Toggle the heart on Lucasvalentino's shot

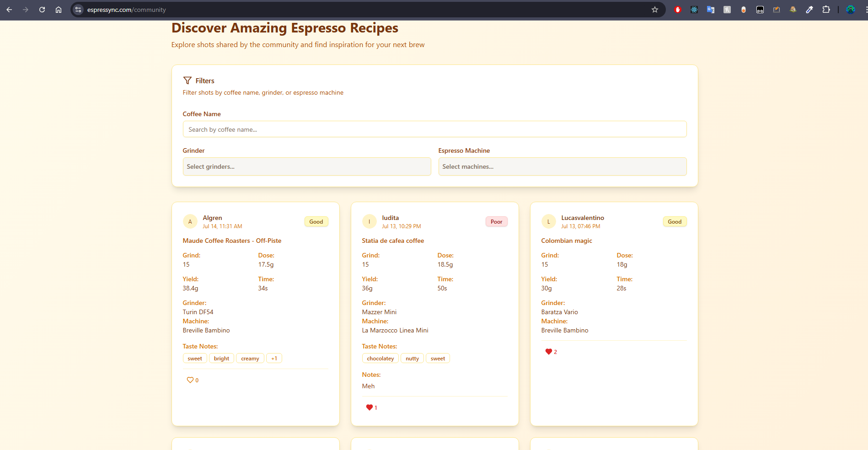point(549,352)
